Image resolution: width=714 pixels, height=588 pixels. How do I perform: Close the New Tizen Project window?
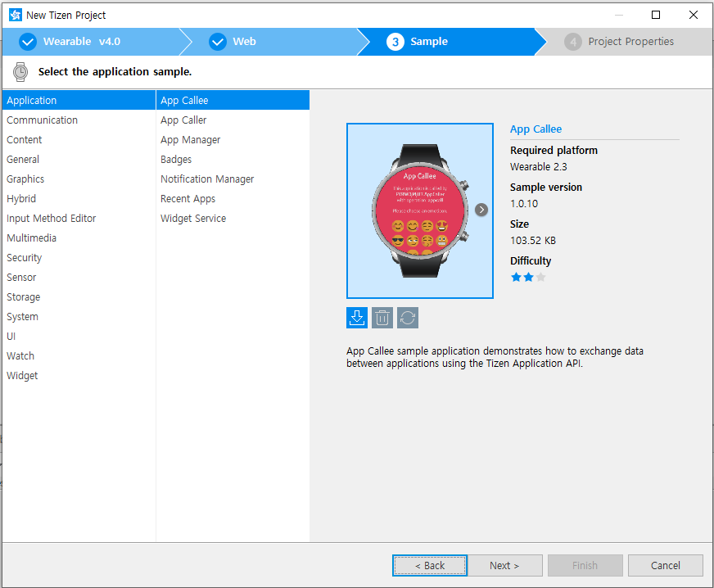pos(694,15)
